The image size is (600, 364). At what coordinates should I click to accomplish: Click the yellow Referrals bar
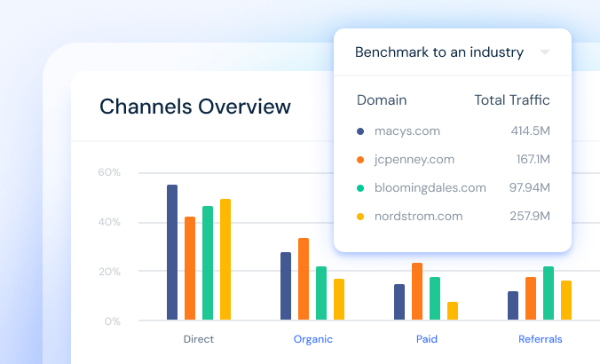click(x=566, y=300)
